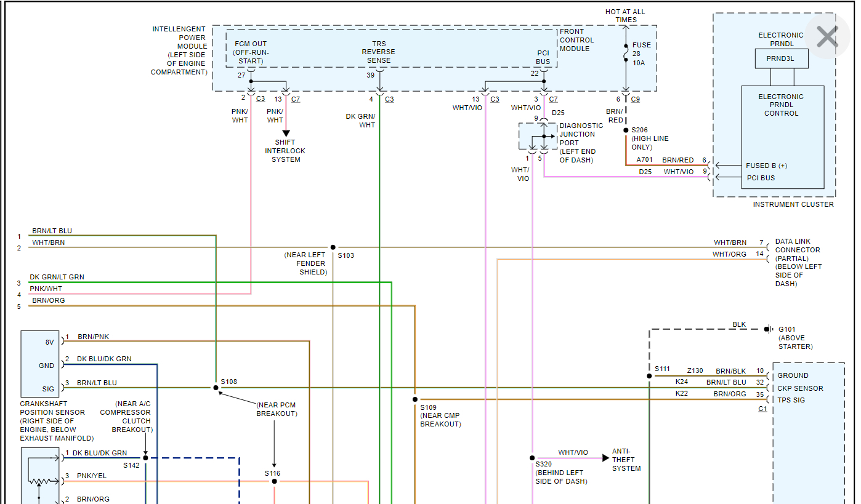Screen dimensions: 861x504
Task: Select the "ELECTRONIC PRNDL CONTROL" label
Action: (x=781, y=105)
